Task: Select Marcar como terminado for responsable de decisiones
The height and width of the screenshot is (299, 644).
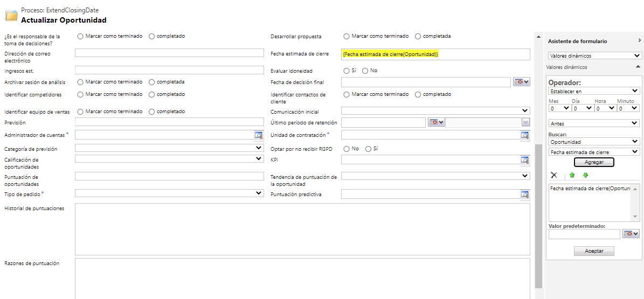Action: pyautogui.click(x=80, y=36)
